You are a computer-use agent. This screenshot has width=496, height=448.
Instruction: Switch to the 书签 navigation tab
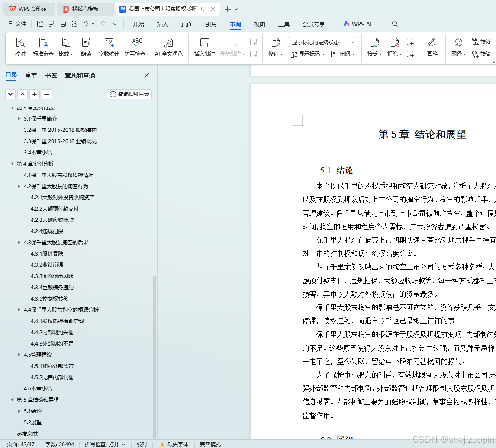51,75
